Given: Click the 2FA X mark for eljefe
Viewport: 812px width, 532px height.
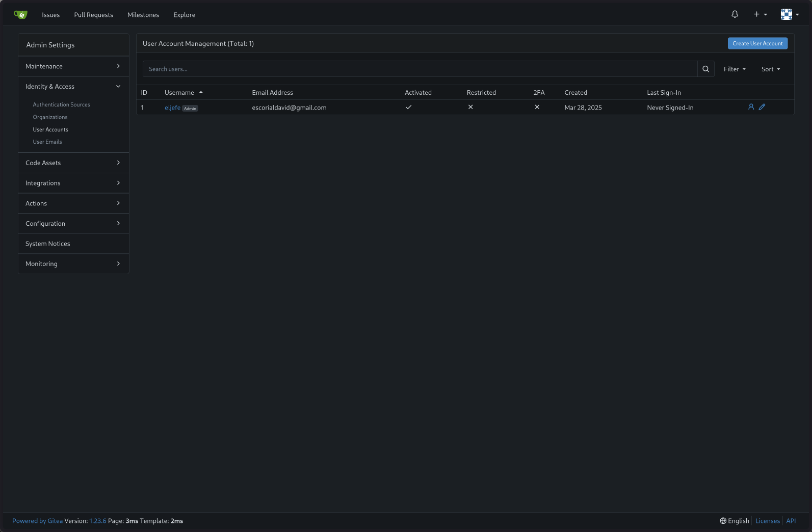Looking at the screenshot, I should (537, 107).
